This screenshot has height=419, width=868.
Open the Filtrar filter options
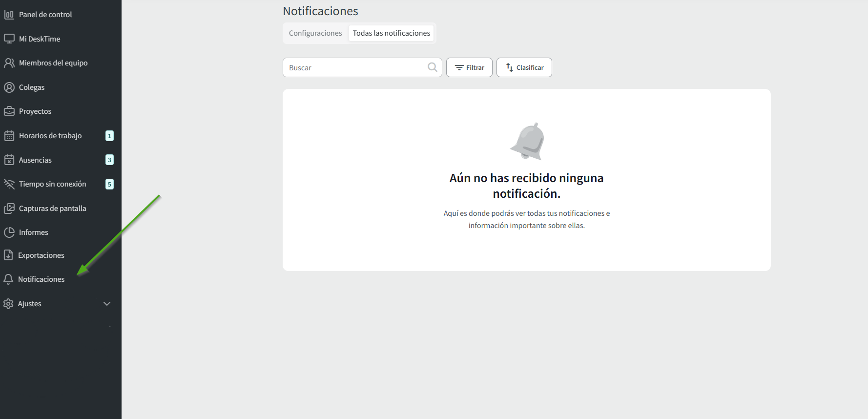469,67
